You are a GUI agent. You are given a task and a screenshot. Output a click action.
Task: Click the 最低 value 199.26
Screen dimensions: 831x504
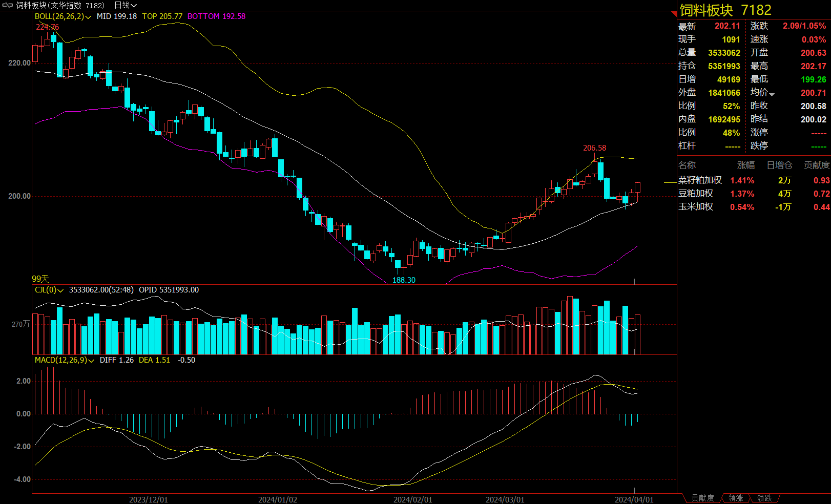click(814, 79)
